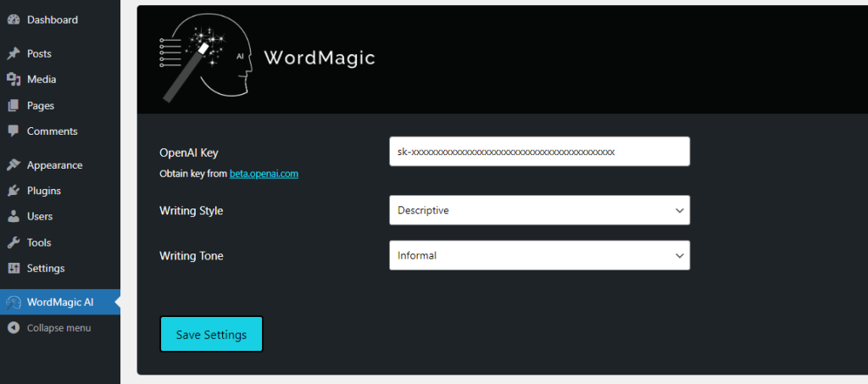Click the Plugins plug icon
The image size is (868, 384).
pyautogui.click(x=14, y=191)
